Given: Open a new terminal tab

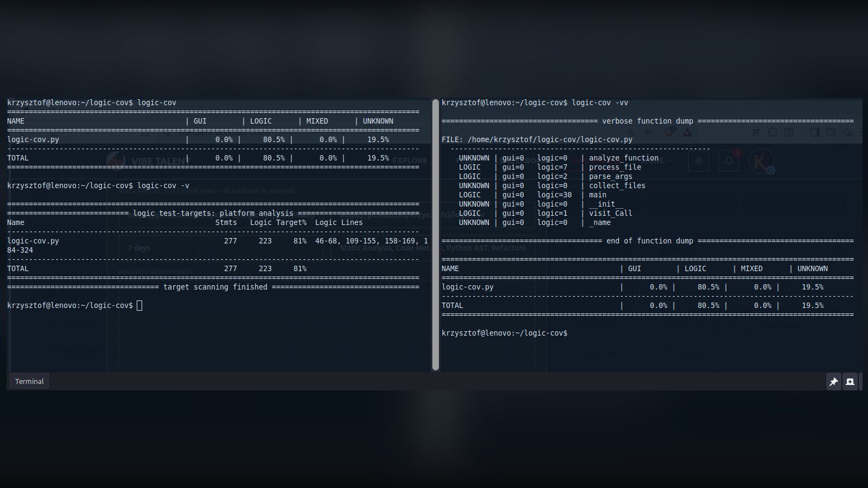Looking at the screenshot, I should 850,382.
